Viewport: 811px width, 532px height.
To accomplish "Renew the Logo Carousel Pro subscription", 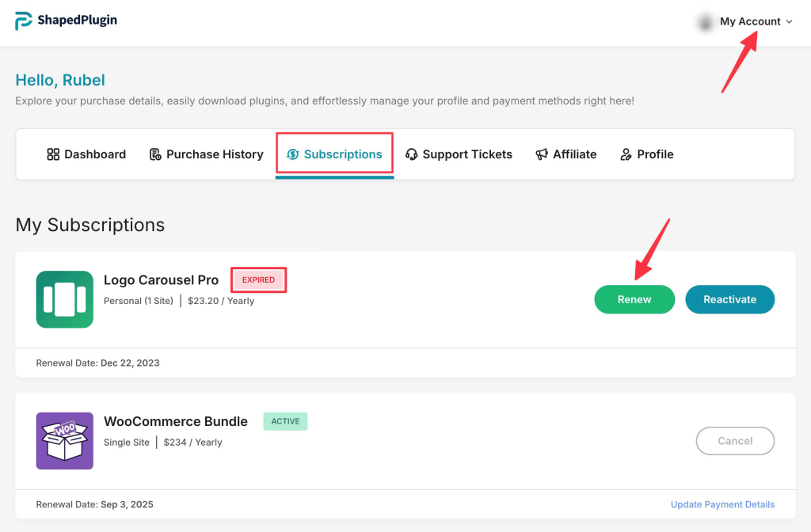I will [634, 299].
